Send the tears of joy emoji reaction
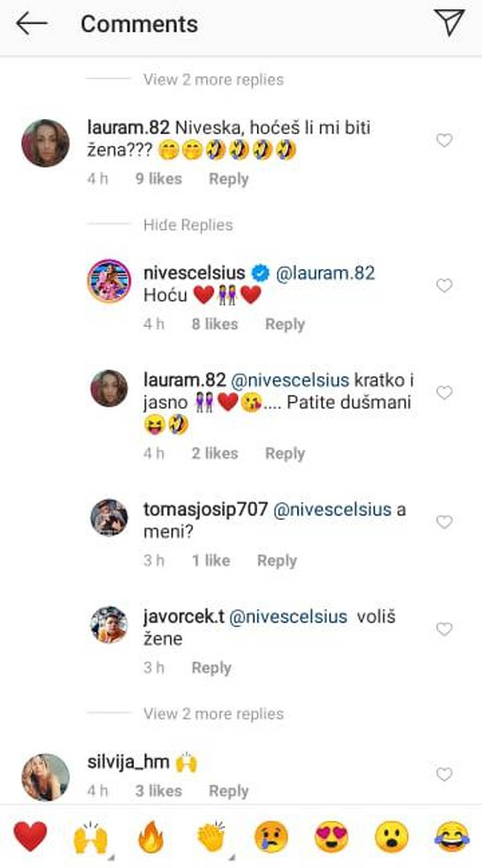Screen dimensions: 482x868 click(x=452, y=836)
